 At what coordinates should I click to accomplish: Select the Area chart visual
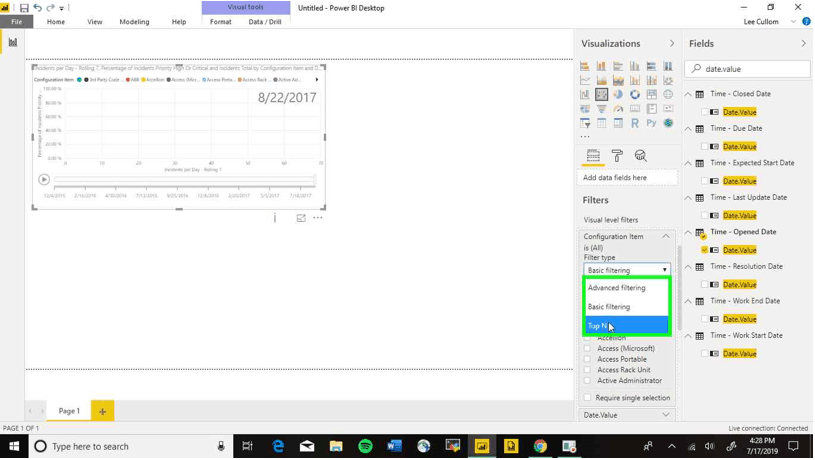tap(601, 80)
